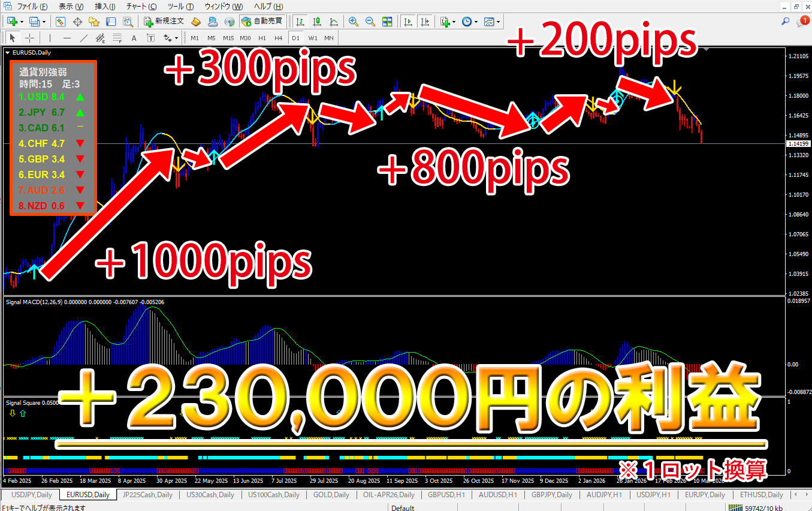
Task: Switch chart to candlestick mode
Action: click(x=316, y=22)
